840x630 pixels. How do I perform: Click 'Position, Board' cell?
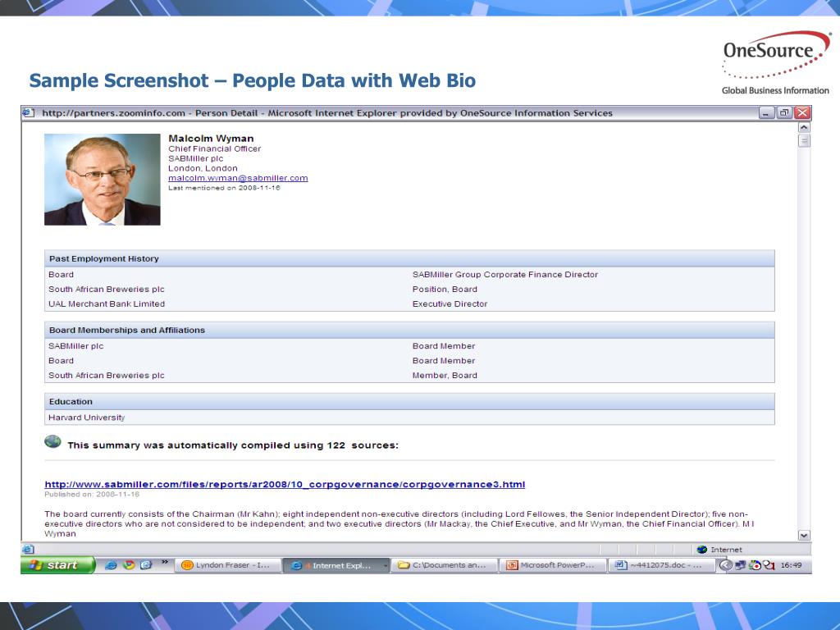(445, 290)
